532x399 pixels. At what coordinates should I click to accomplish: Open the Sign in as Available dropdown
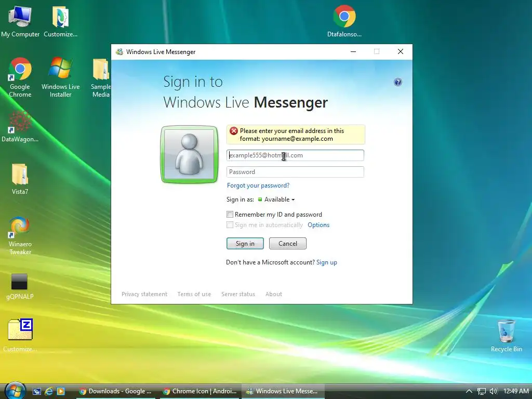point(276,199)
